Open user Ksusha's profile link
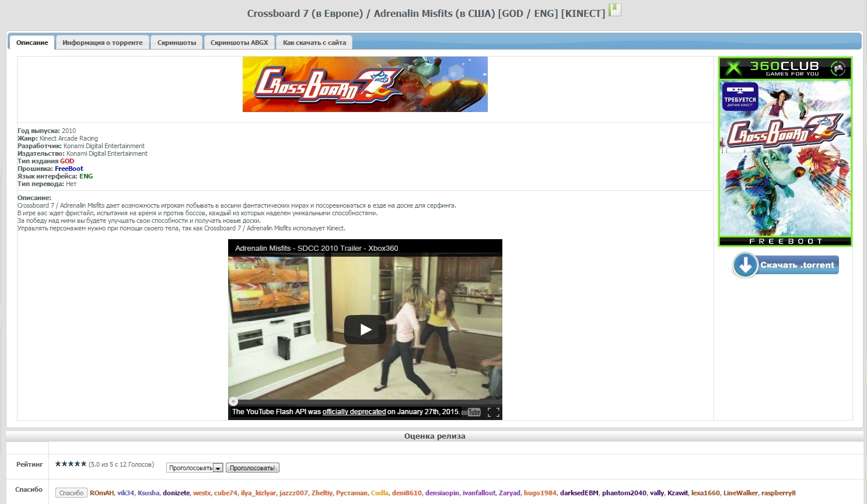 click(x=148, y=493)
